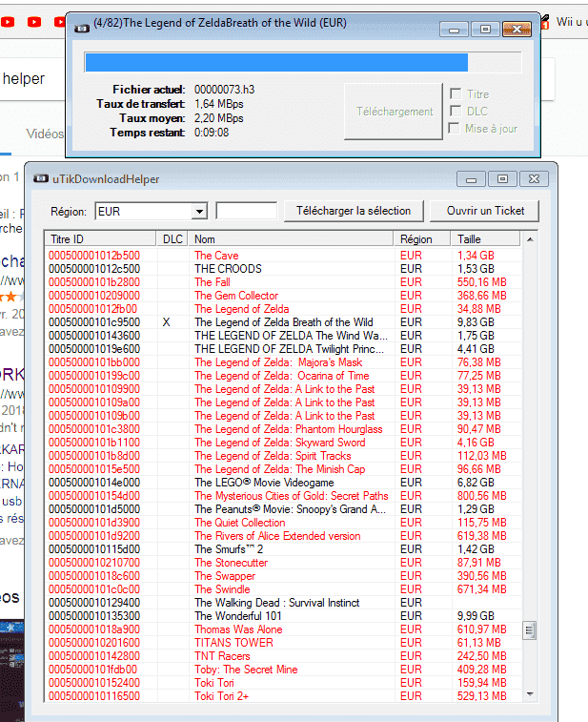Sort by Titre ID column header
This screenshot has height=722, width=588.
pyautogui.click(x=100, y=239)
